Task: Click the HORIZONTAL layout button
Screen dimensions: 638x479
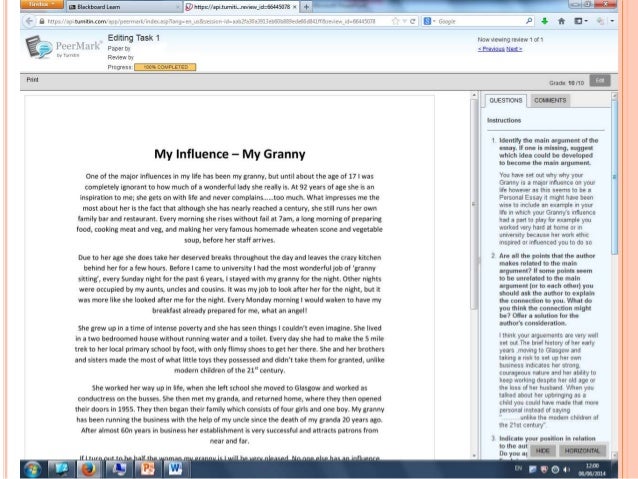Action: click(582, 451)
